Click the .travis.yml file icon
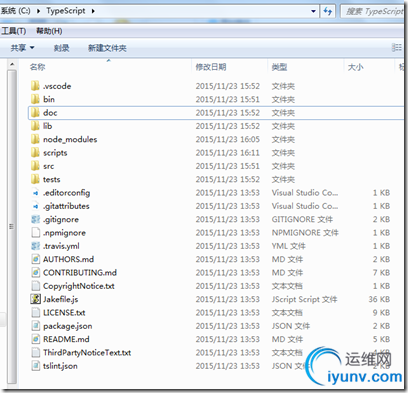Image resolution: width=408 pixels, height=393 pixels. tap(35, 246)
